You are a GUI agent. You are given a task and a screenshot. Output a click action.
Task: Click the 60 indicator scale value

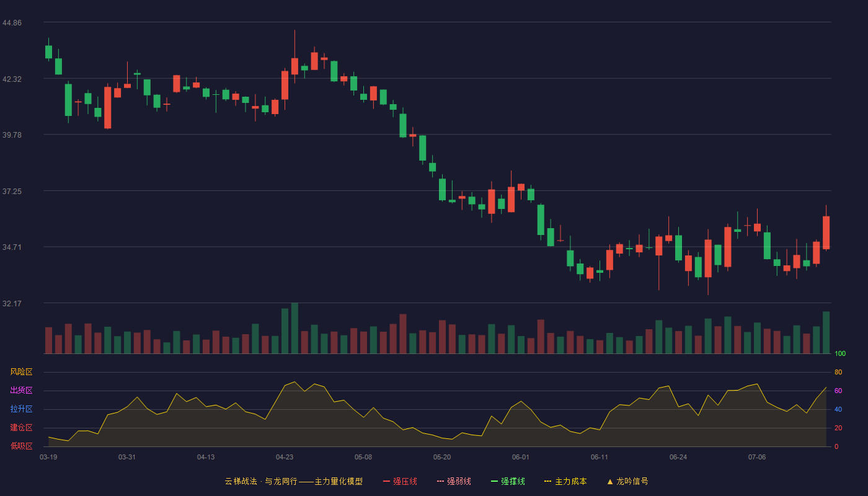(x=838, y=391)
